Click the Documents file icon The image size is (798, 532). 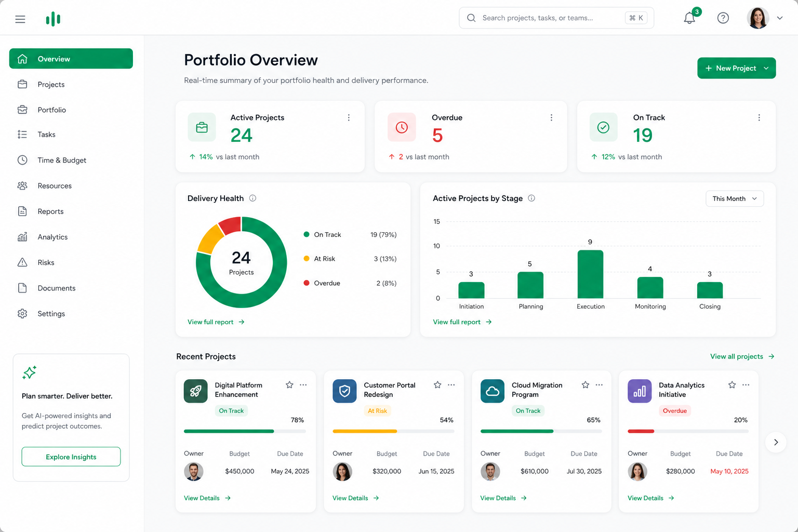(x=22, y=288)
